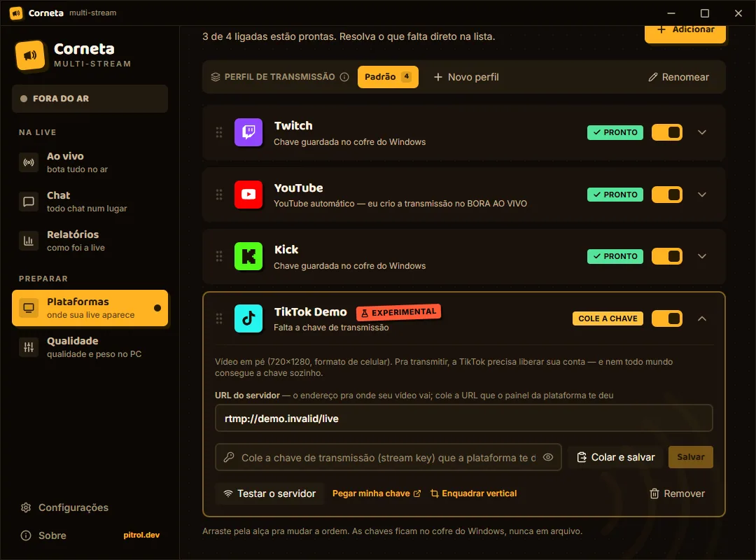Click the TikTok Demo platform icon

248,318
